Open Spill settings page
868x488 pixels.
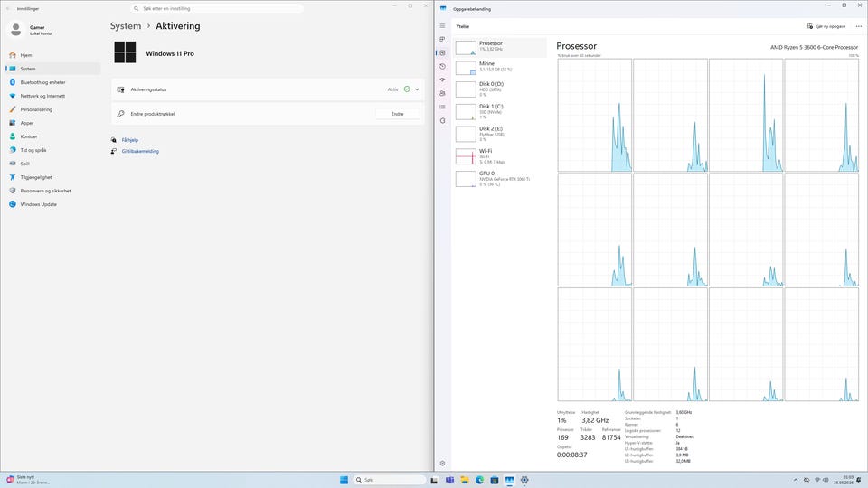point(53,164)
